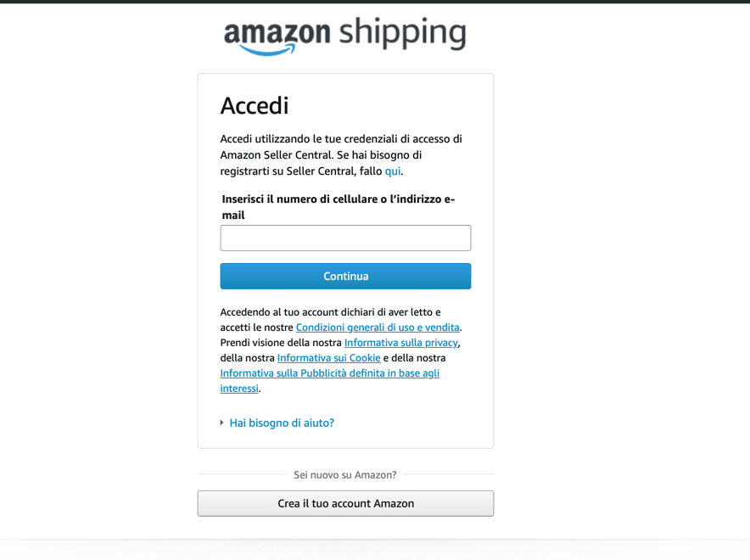Click the phone or email input field

tap(345, 238)
